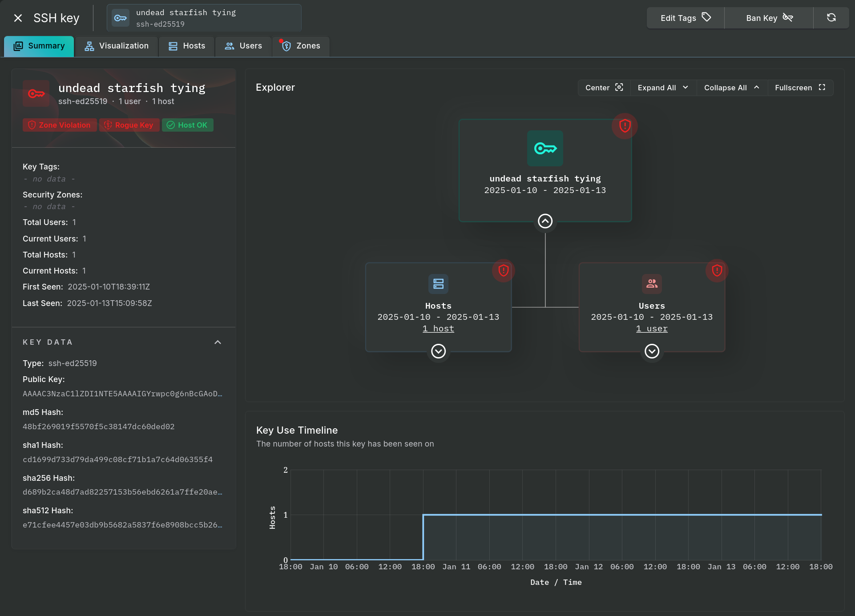Image resolution: width=855 pixels, height=616 pixels.
Task: Click warning shield on Hosts node
Action: tap(504, 270)
